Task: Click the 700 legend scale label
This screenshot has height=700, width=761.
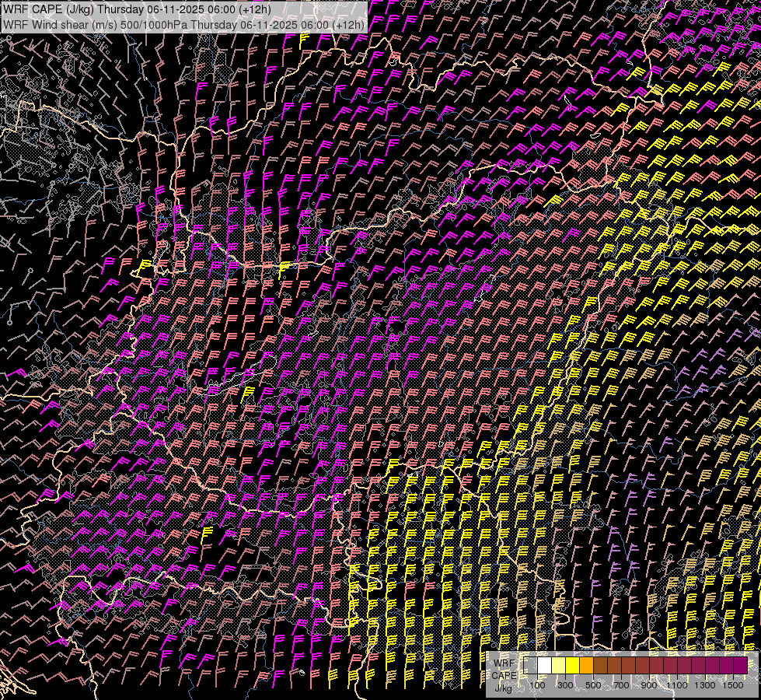Action: pyautogui.click(x=621, y=684)
